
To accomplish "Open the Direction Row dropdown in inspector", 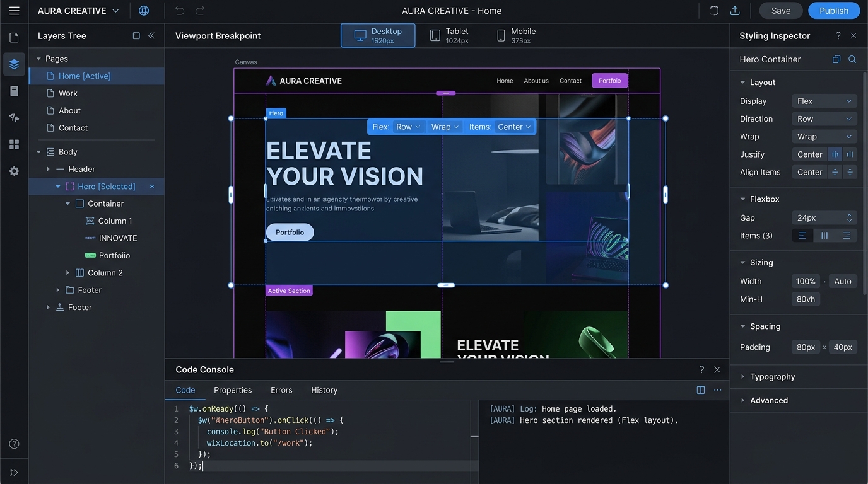I will (x=824, y=118).
